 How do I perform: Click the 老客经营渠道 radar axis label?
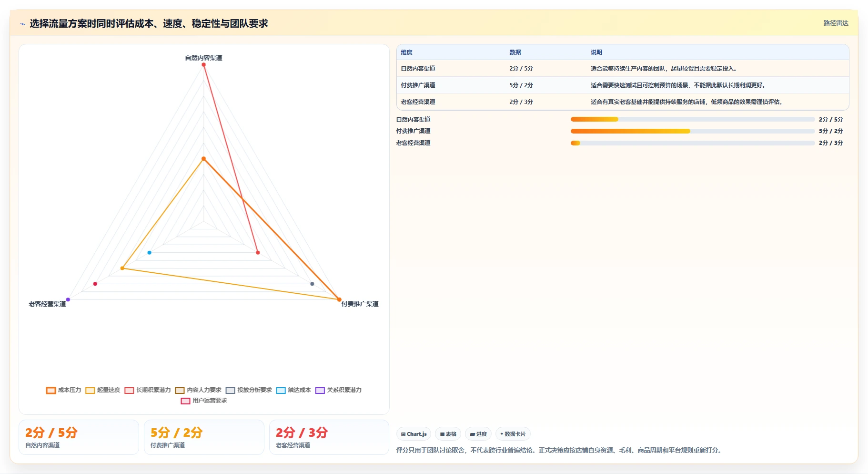point(47,304)
